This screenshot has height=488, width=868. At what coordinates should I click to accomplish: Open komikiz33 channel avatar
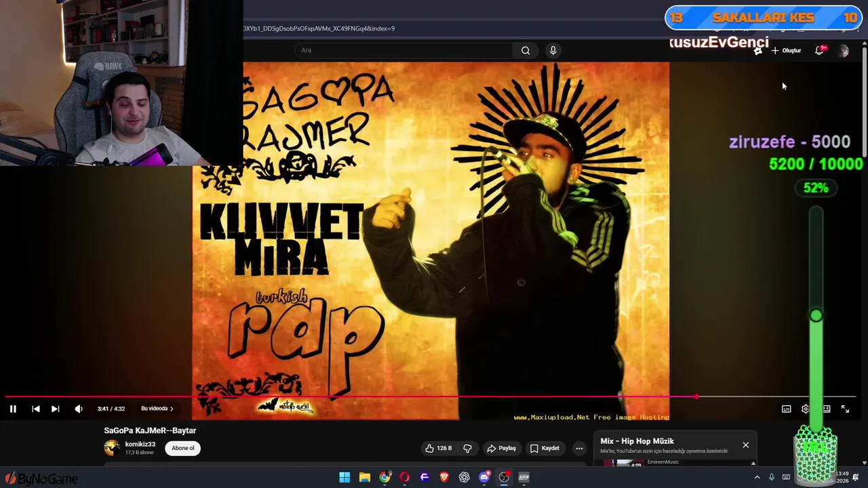(112, 448)
